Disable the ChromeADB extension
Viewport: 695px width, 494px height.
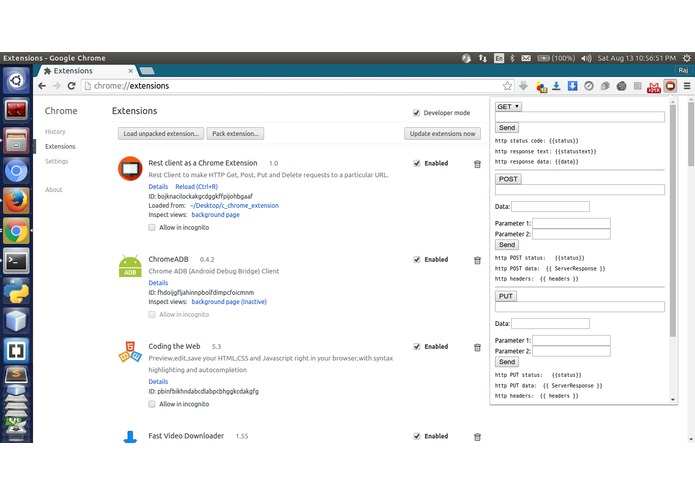(x=417, y=260)
